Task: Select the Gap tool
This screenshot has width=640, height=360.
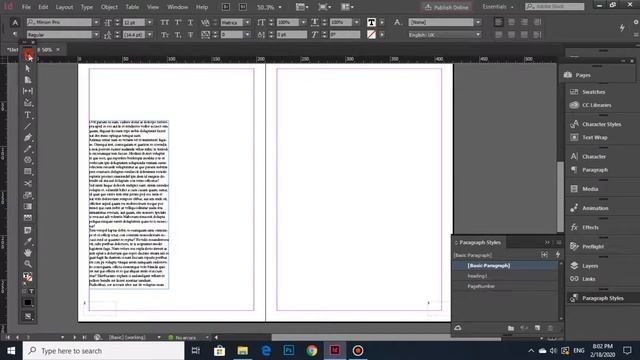Action: click(27, 91)
